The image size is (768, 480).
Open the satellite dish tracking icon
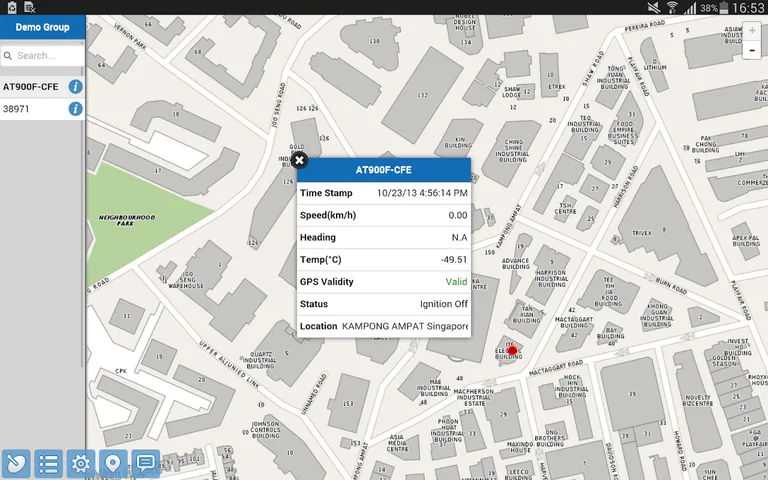[x=16, y=463]
